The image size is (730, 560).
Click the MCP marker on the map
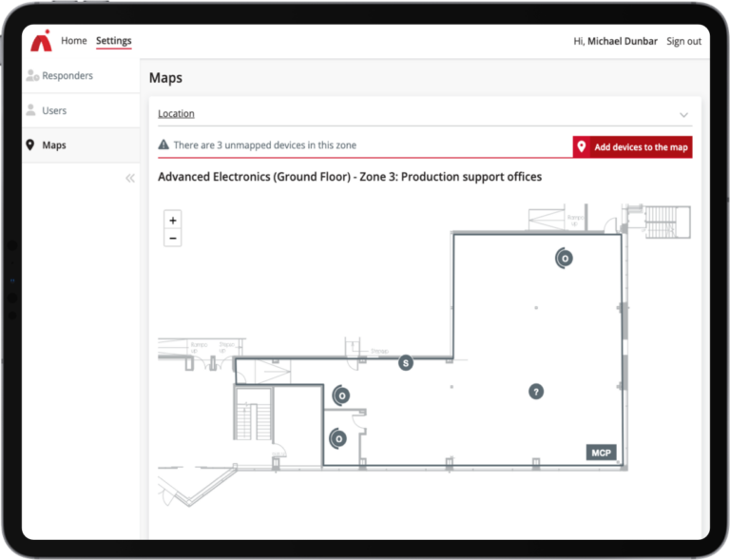click(601, 453)
